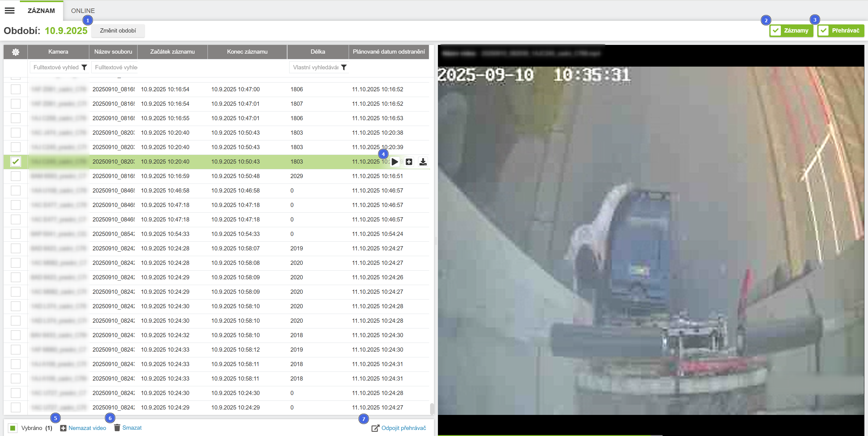The height and width of the screenshot is (436, 868).
Task: Switch to the ONLINE tab
Action: 83,11
